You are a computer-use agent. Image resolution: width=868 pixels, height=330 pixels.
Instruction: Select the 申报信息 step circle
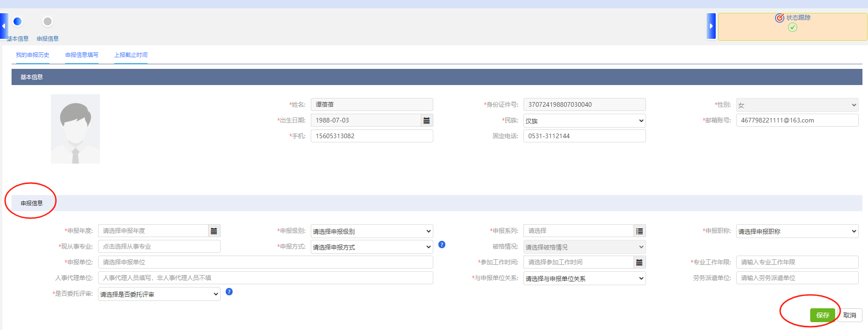coord(48,22)
